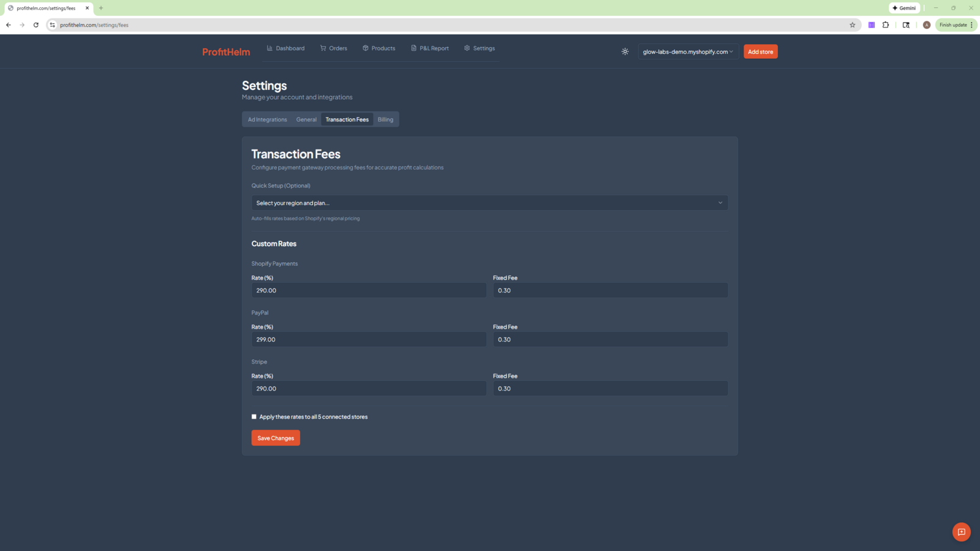Open the P&L Report nav item
The image size is (980, 551).
[x=429, y=48]
